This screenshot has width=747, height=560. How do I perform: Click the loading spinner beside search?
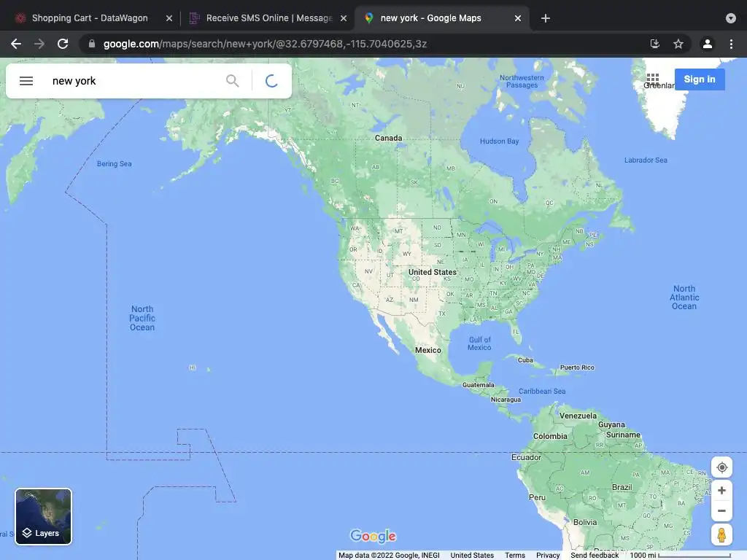pos(271,81)
